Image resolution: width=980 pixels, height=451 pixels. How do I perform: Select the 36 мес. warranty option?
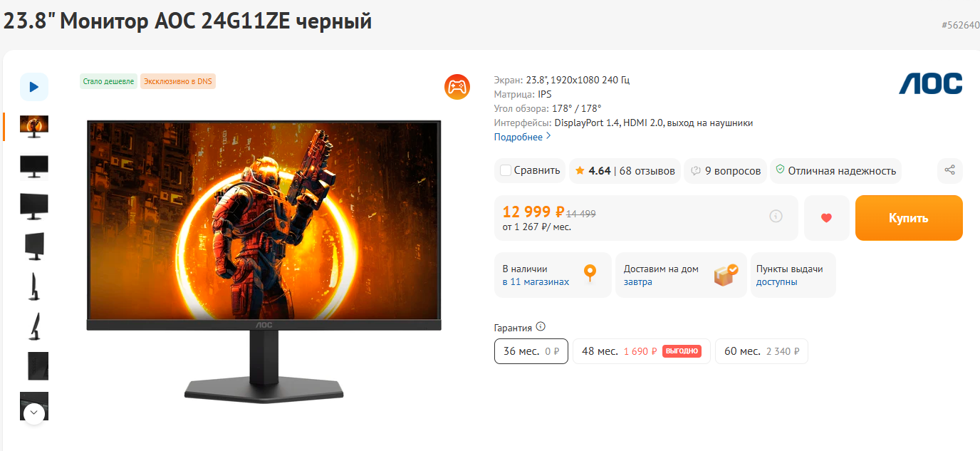[x=531, y=351]
